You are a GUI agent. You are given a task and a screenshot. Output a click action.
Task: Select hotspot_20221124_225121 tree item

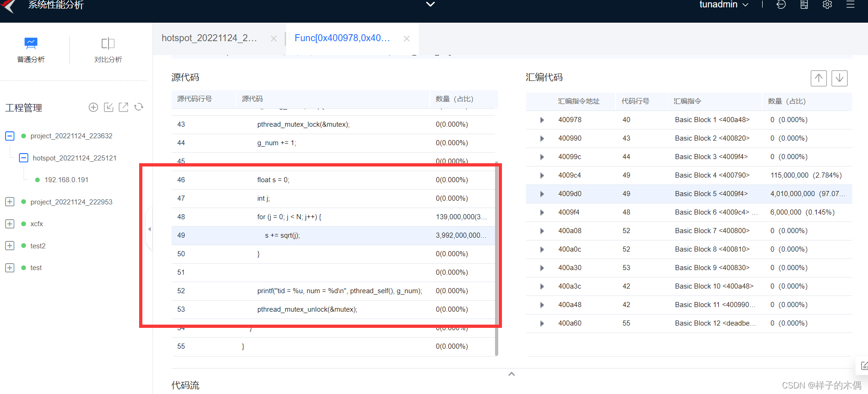[x=74, y=158]
